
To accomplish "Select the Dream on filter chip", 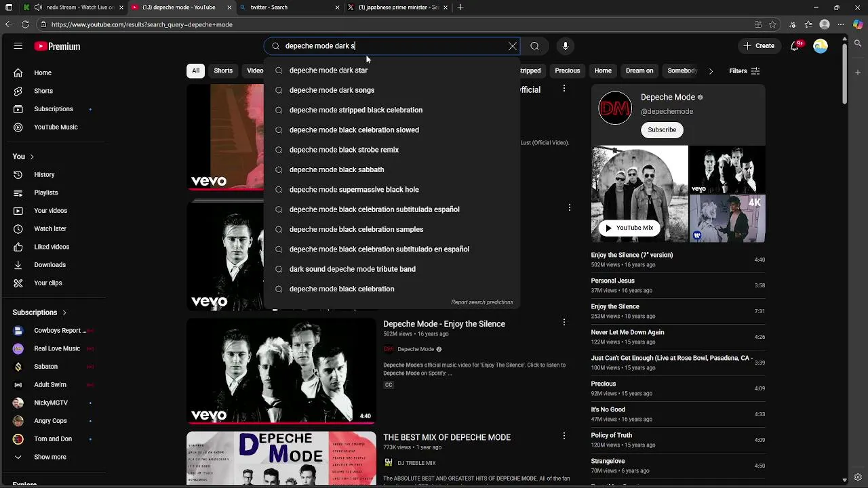I will coord(639,70).
